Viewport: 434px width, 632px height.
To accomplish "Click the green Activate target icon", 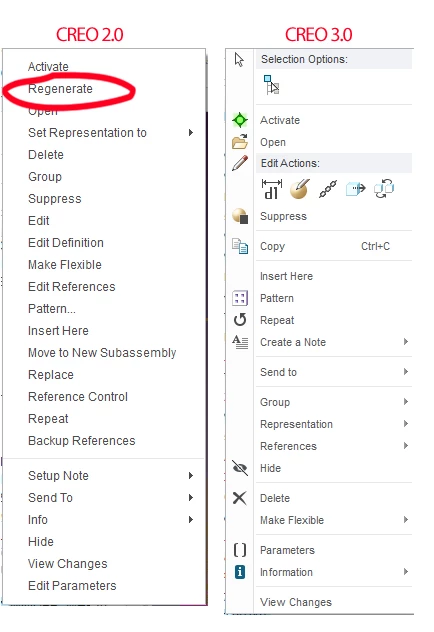I will pos(240,120).
